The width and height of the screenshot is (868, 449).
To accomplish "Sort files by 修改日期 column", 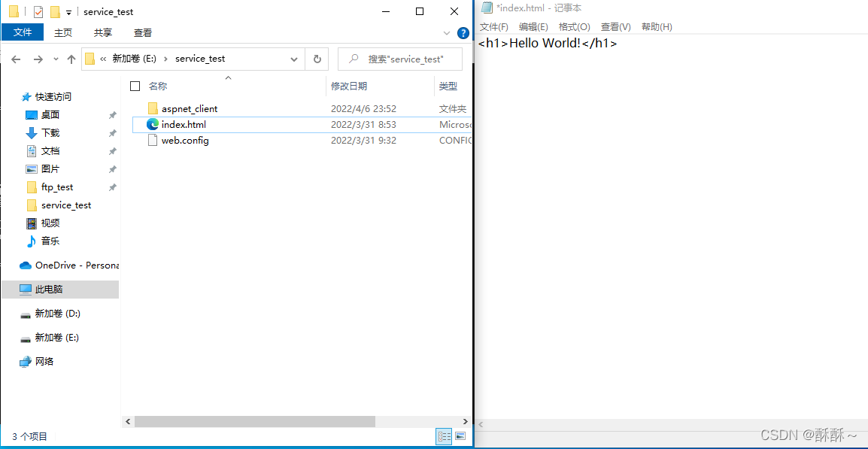I will point(349,86).
